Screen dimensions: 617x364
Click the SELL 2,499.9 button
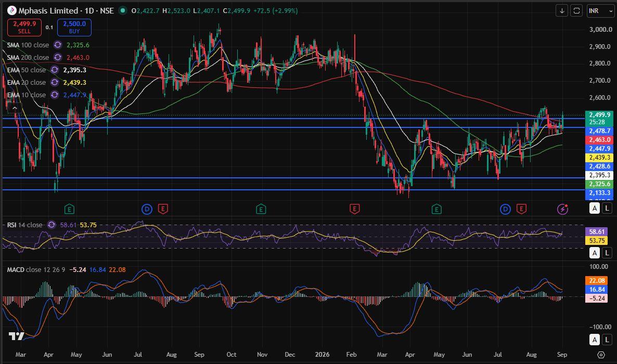coord(24,28)
